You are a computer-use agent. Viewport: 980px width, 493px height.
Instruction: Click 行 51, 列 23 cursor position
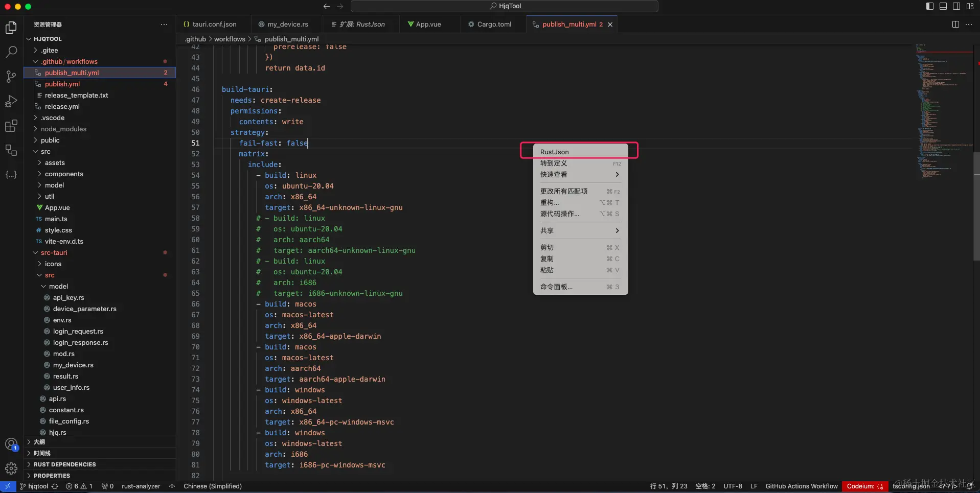click(669, 486)
